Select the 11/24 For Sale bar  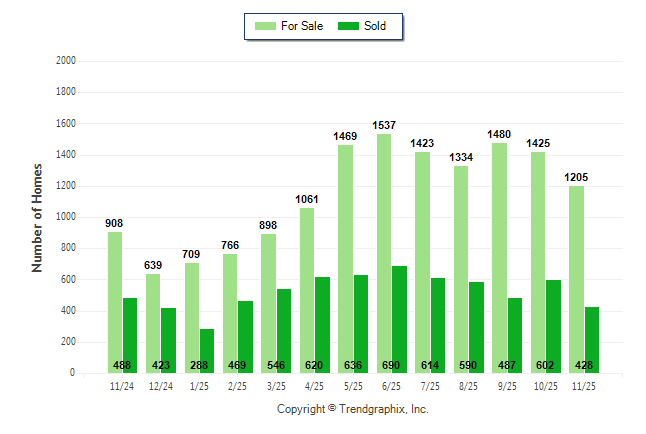click(x=115, y=302)
